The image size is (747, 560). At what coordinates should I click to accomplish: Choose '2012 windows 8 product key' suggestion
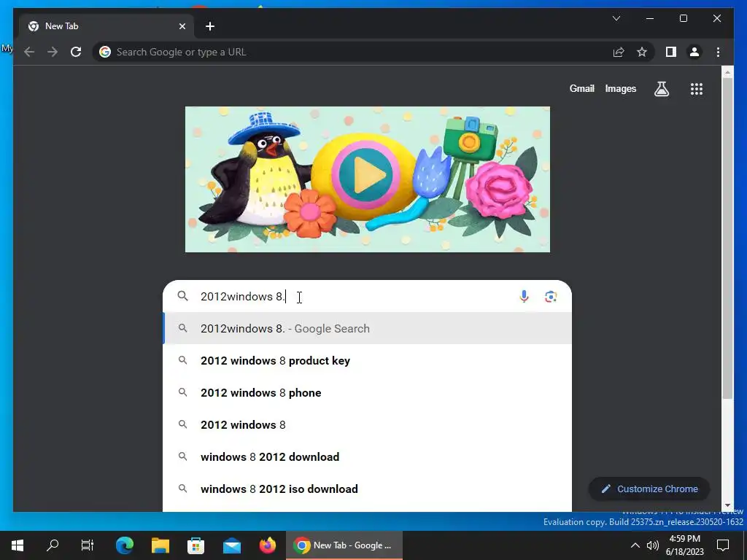pos(367,360)
